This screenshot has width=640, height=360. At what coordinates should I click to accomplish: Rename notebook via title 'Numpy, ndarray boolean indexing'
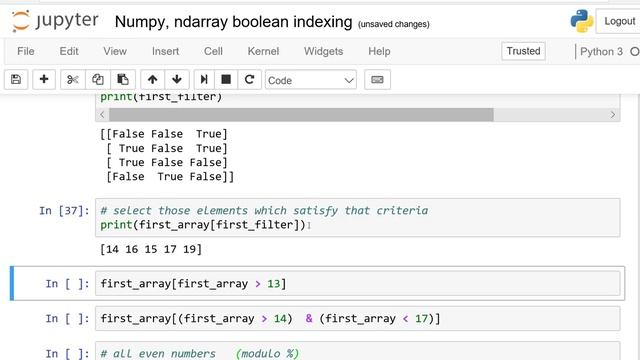(233, 22)
